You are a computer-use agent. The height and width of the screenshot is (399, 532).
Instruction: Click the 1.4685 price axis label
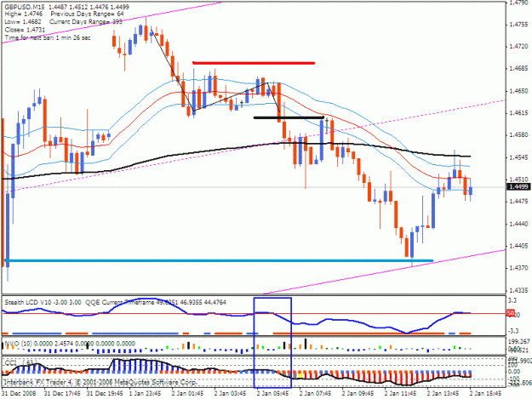[518, 69]
